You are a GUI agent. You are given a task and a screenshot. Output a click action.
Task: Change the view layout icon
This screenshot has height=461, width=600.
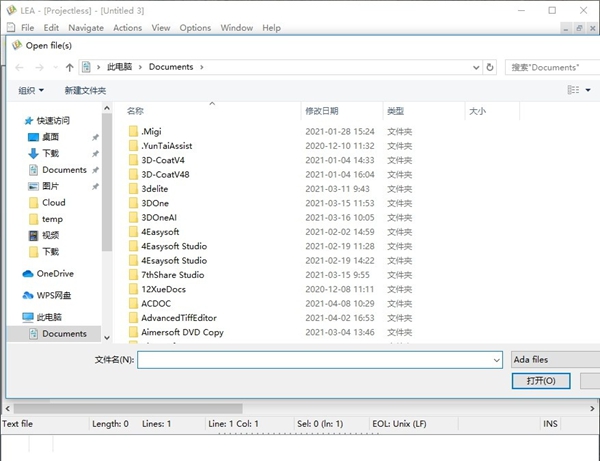point(573,90)
